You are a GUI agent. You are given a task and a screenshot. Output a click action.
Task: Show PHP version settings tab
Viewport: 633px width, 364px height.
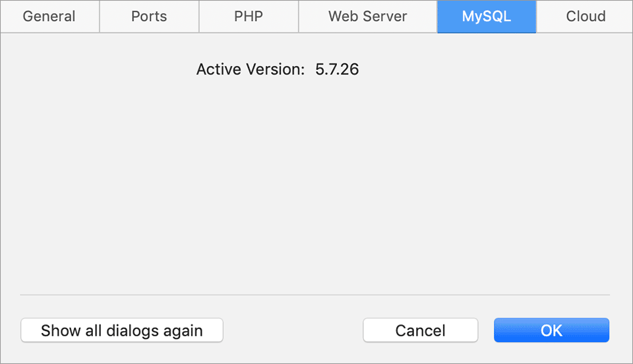pyautogui.click(x=249, y=16)
